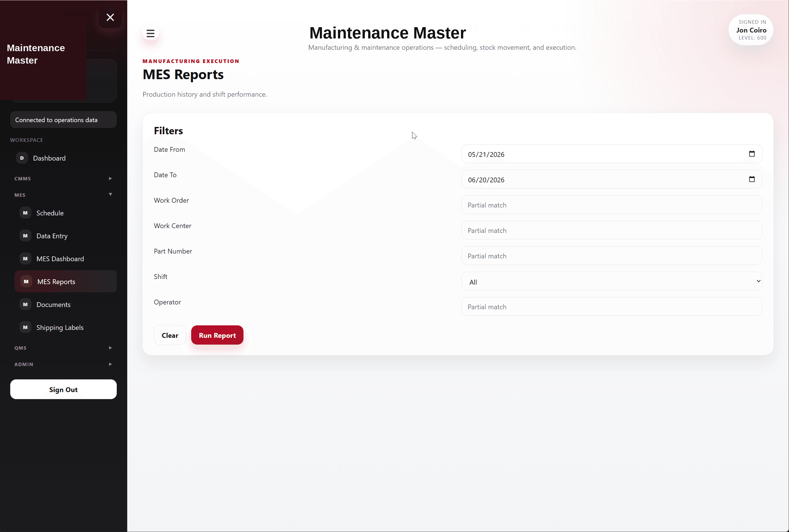
Task: Click the Part Number field label
Action: pyautogui.click(x=173, y=251)
